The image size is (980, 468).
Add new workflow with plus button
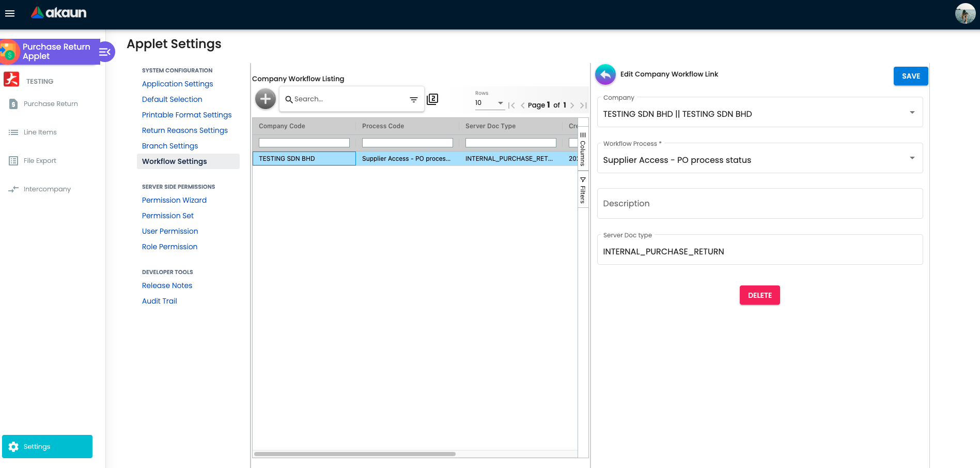(x=266, y=99)
